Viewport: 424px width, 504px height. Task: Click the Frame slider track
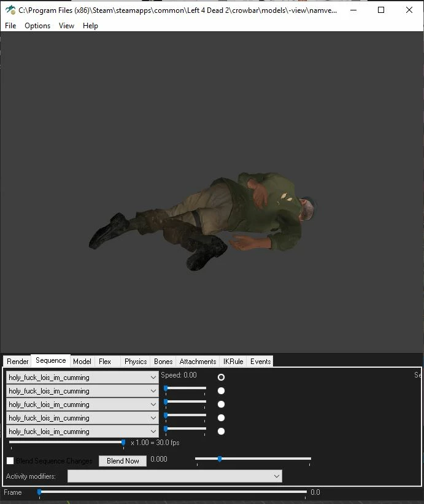(x=172, y=492)
